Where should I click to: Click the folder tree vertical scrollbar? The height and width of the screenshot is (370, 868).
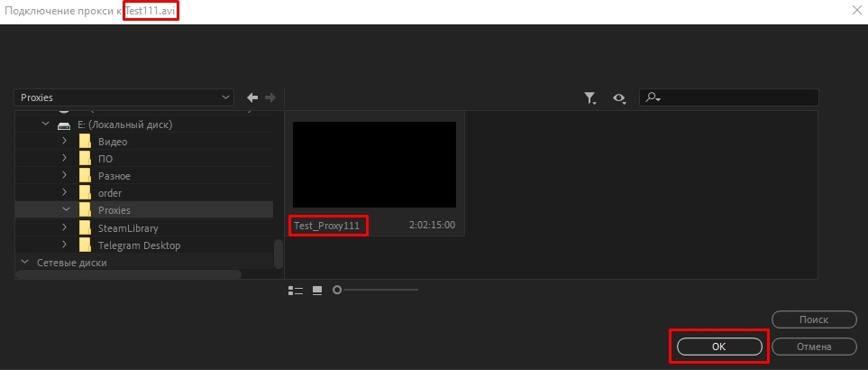click(279, 254)
